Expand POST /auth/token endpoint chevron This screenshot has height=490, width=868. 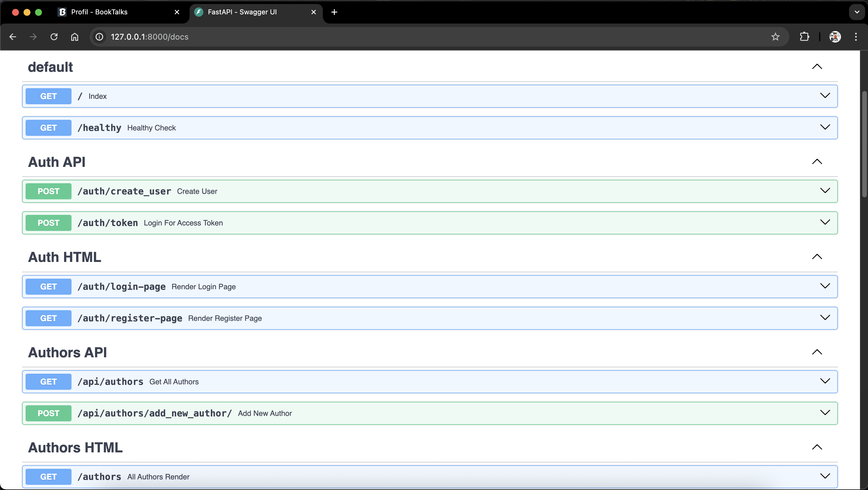pyautogui.click(x=825, y=222)
